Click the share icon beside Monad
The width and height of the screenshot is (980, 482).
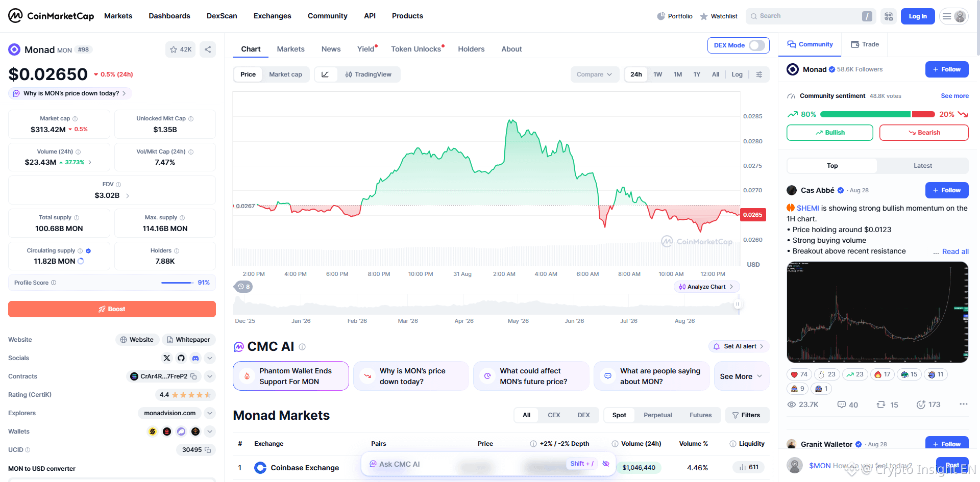(x=208, y=49)
